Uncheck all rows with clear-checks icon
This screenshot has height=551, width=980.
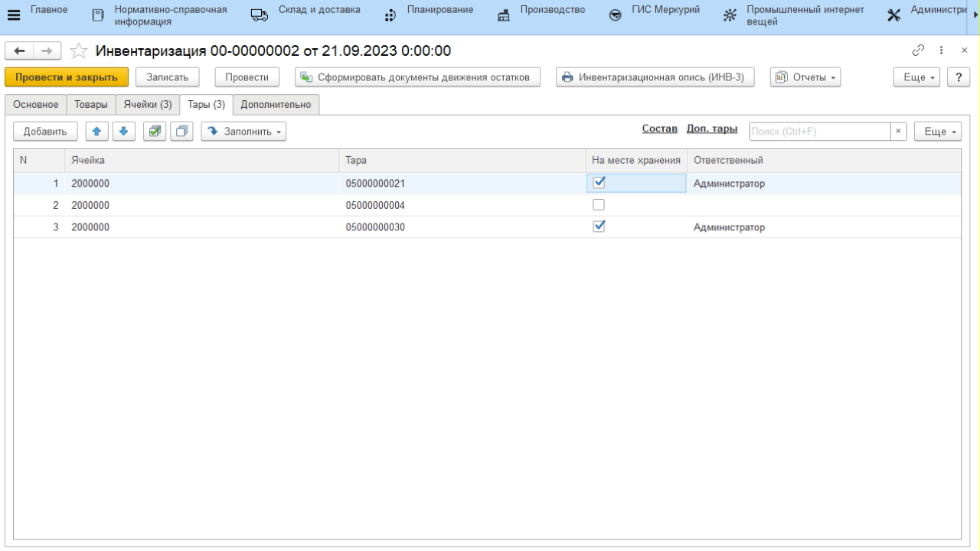(x=182, y=132)
